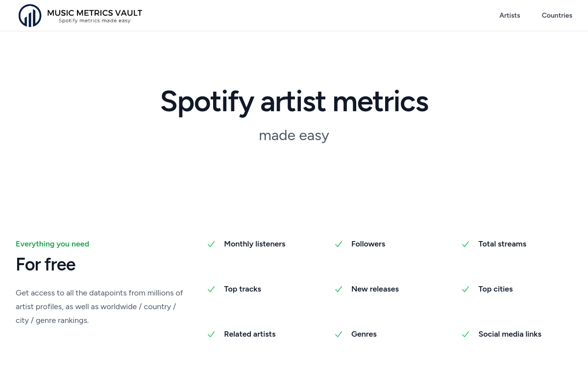
Task: Click the Monthly listeners feature label
Action: pos(254,244)
